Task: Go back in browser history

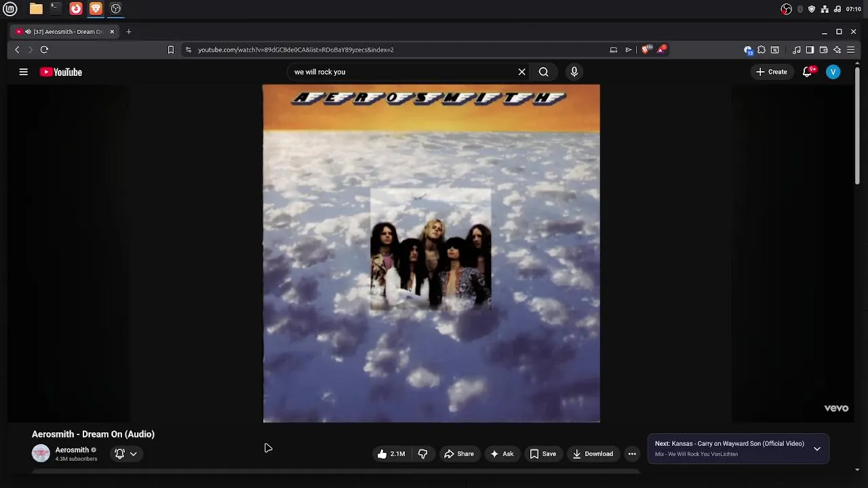Action: click(17, 49)
